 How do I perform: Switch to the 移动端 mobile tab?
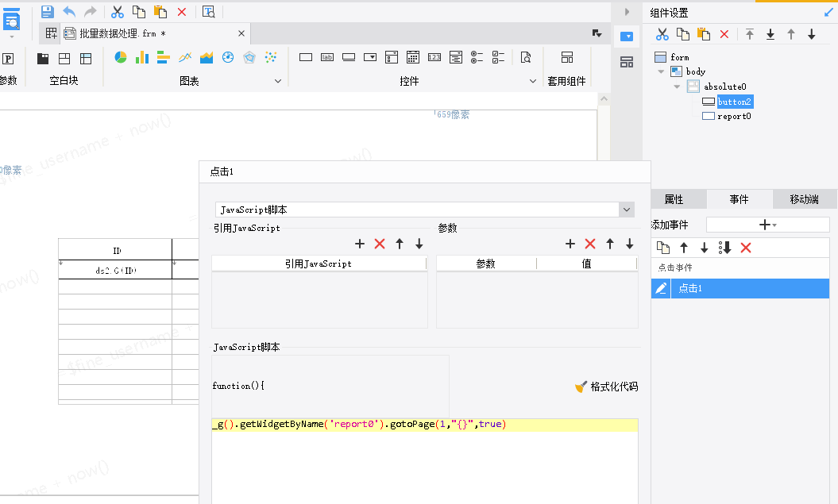(805, 199)
